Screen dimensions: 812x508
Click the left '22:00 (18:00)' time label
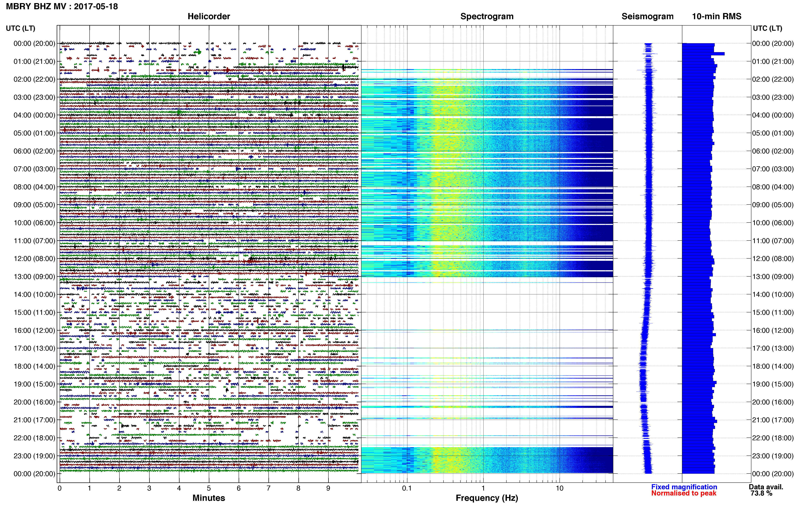34,438
